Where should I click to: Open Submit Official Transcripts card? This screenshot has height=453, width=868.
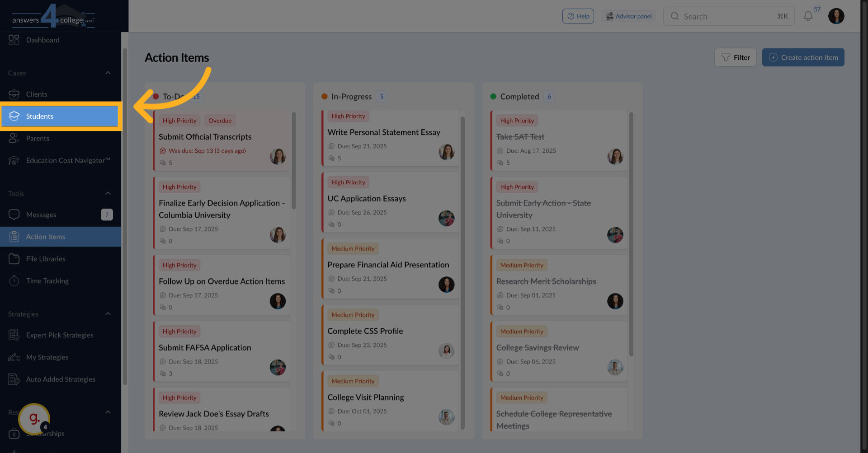(x=205, y=137)
